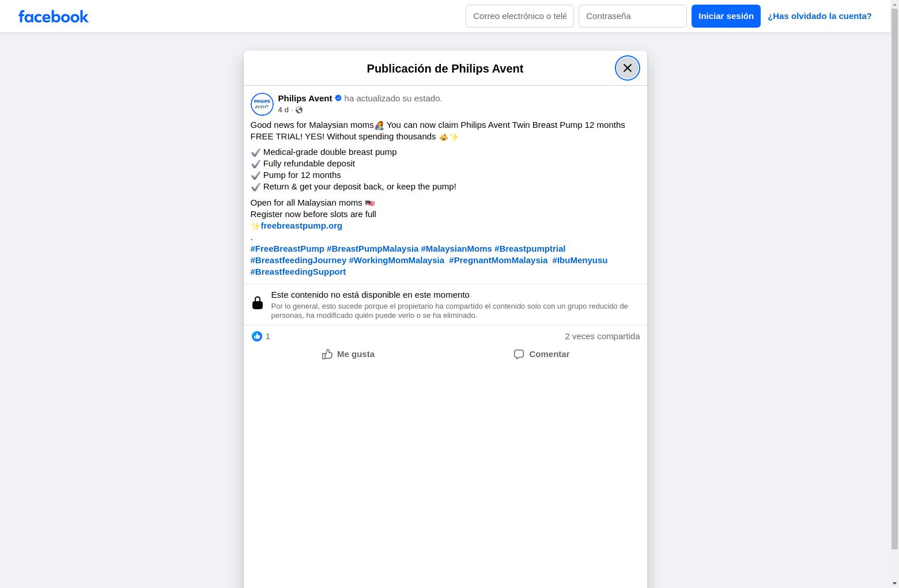Image resolution: width=899 pixels, height=588 pixels.
Task: Click the lock icon for unavailable content
Action: (x=258, y=303)
